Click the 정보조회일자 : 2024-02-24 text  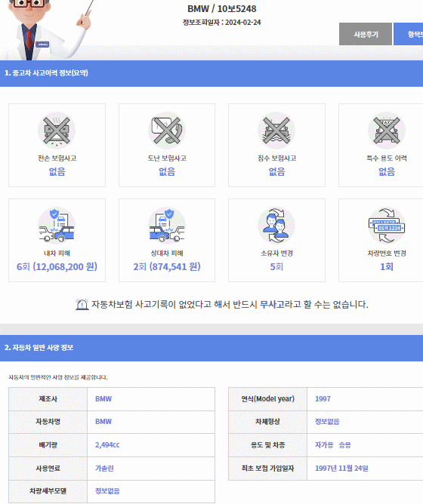pos(222,23)
